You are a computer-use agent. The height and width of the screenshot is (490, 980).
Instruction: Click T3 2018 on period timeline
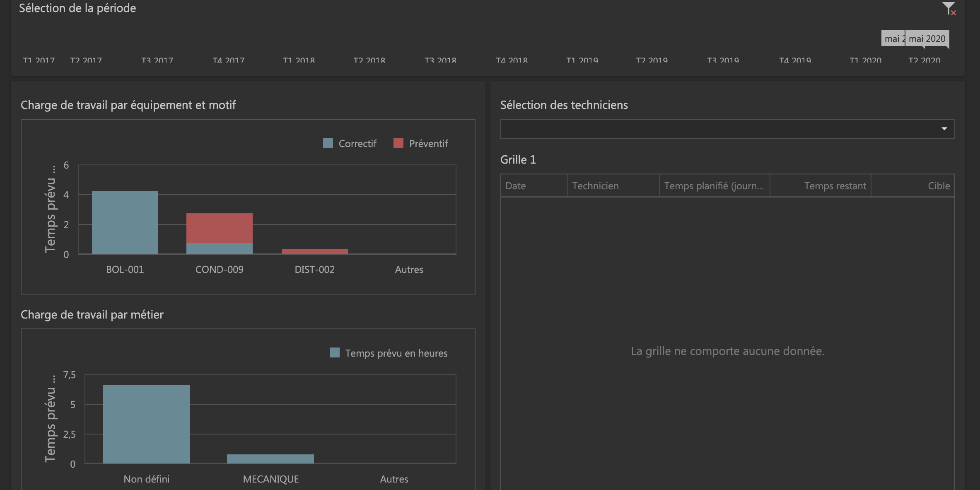pyautogui.click(x=441, y=60)
